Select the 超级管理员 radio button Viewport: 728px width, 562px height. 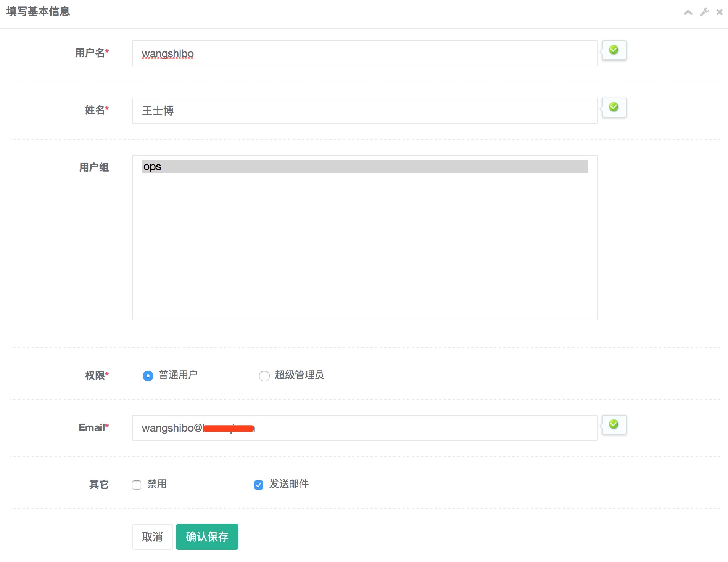click(264, 376)
